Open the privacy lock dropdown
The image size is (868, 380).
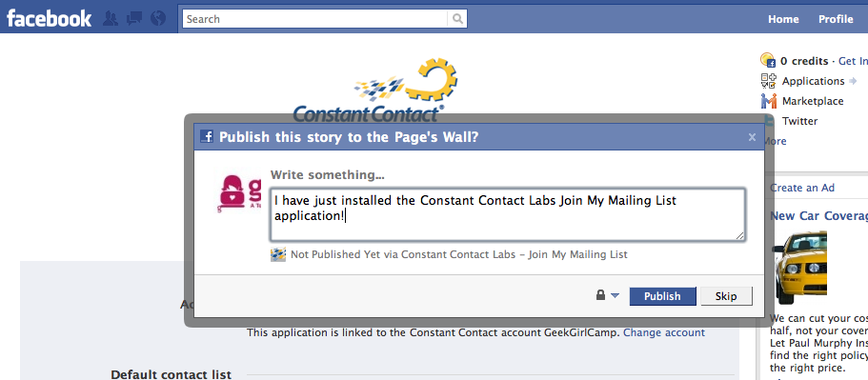pyautogui.click(x=607, y=295)
